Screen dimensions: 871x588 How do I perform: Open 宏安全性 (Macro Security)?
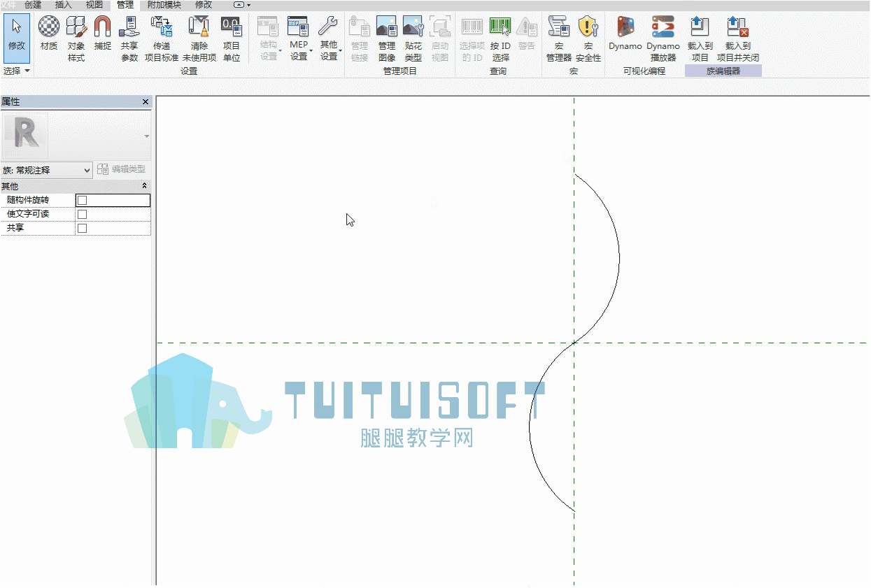588,38
